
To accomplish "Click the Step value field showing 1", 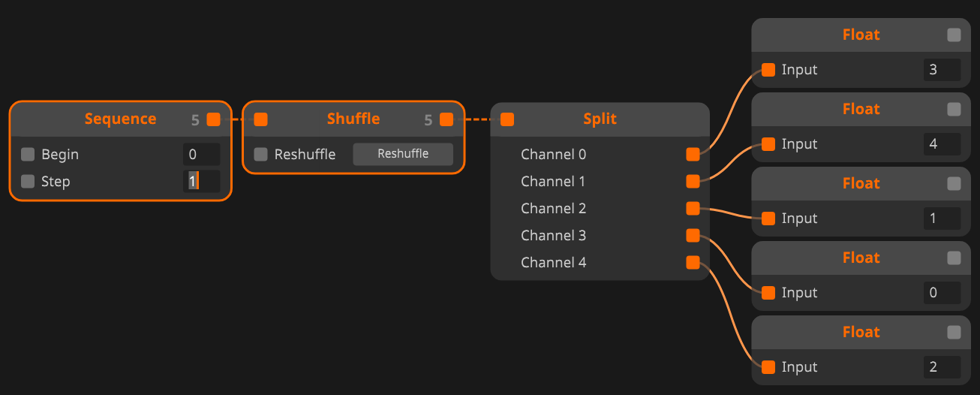I will click(x=202, y=181).
